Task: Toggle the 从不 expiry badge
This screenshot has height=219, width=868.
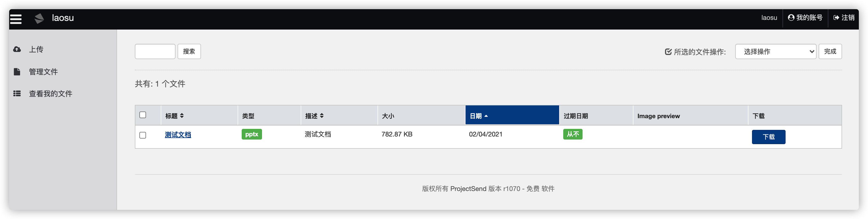Action: coord(572,134)
